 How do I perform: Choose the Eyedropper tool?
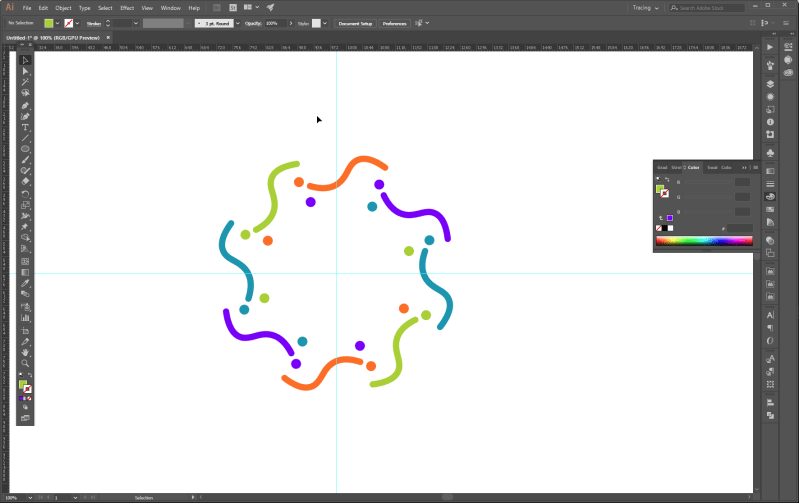pos(25,283)
